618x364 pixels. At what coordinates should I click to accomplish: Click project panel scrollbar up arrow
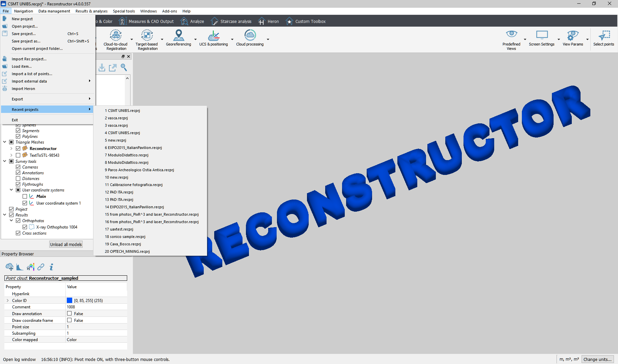127,78
